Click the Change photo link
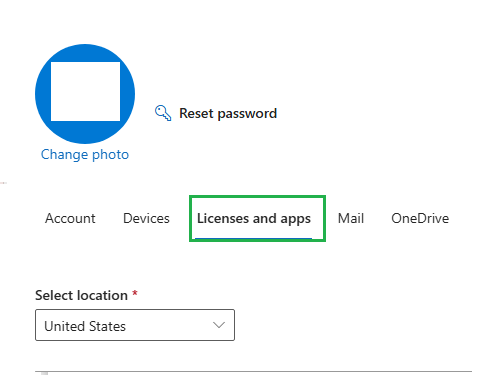The height and width of the screenshot is (375, 482). pos(85,155)
